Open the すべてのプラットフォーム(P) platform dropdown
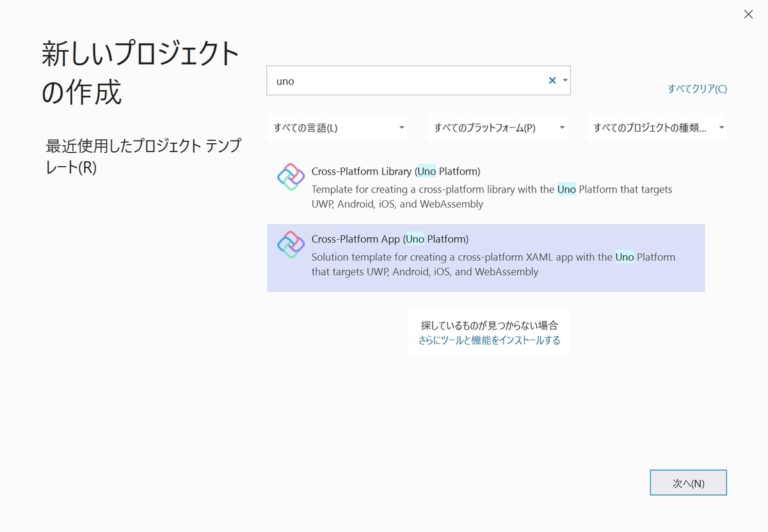 point(498,128)
